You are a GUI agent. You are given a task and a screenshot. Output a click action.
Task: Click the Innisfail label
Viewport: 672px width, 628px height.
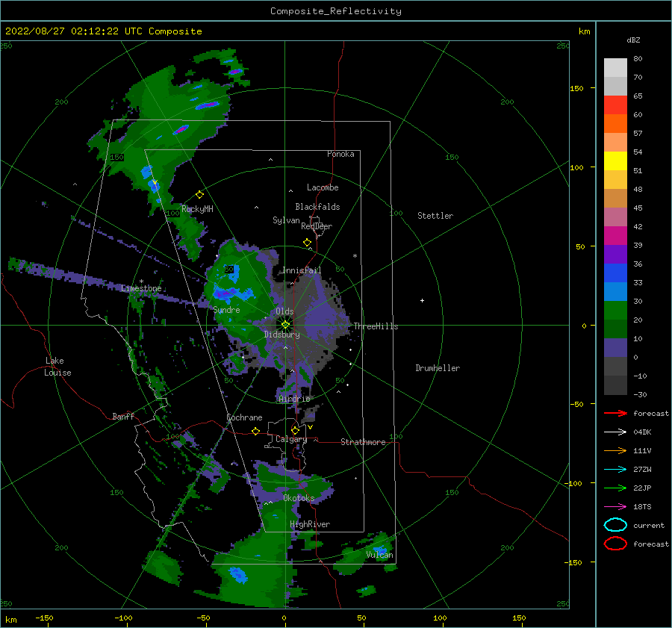(x=302, y=270)
